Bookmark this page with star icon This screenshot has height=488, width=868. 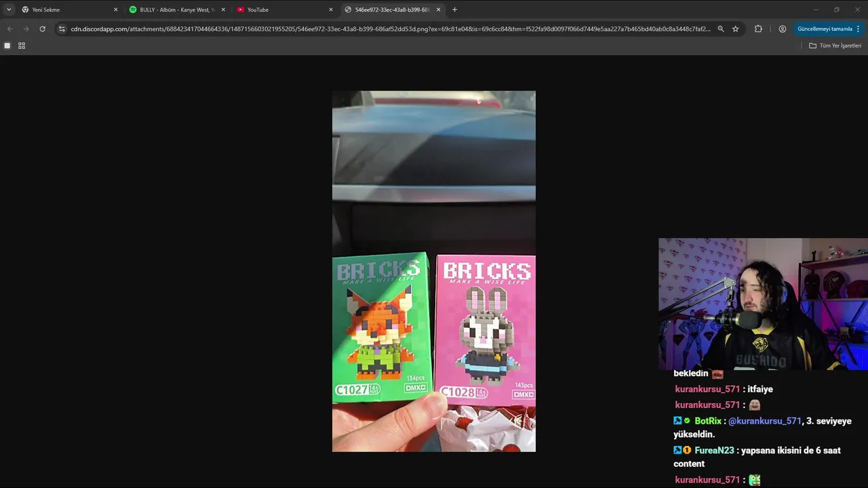(x=735, y=29)
